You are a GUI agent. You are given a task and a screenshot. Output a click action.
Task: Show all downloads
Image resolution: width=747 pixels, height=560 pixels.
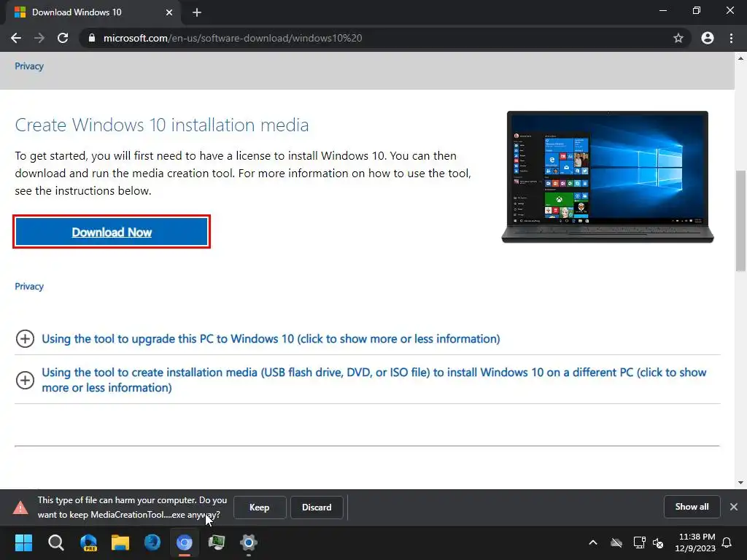(x=692, y=507)
